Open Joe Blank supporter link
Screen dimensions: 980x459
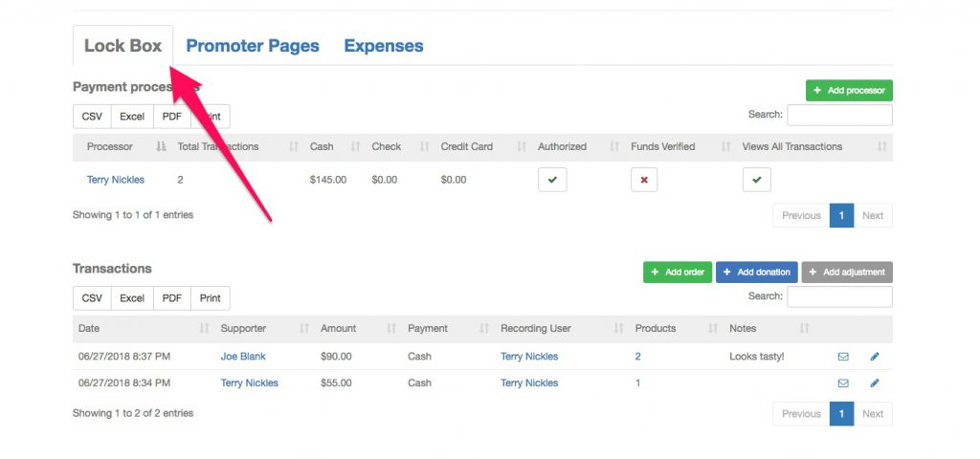pos(243,357)
